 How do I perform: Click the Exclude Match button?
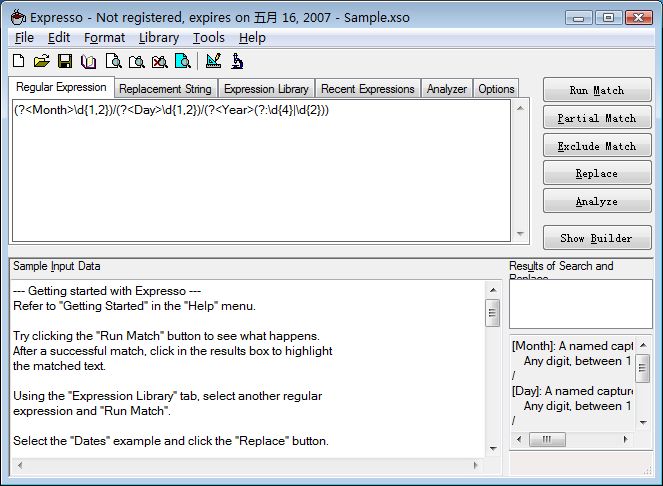click(597, 146)
